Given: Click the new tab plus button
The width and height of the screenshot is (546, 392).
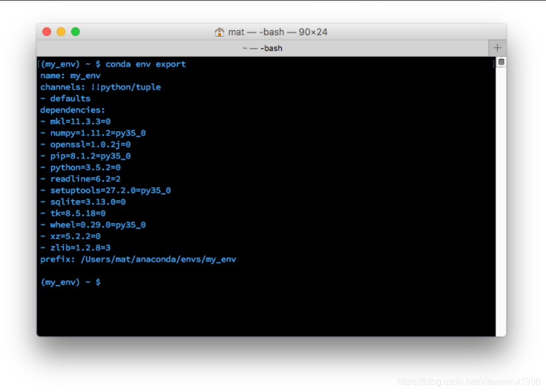Looking at the screenshot, I should (x=497, y=48).
